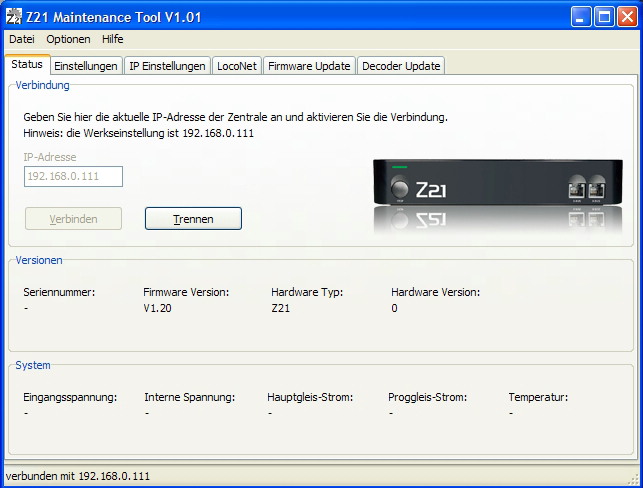Click the Z21 app icon in title bar

[x=14, y=17]
